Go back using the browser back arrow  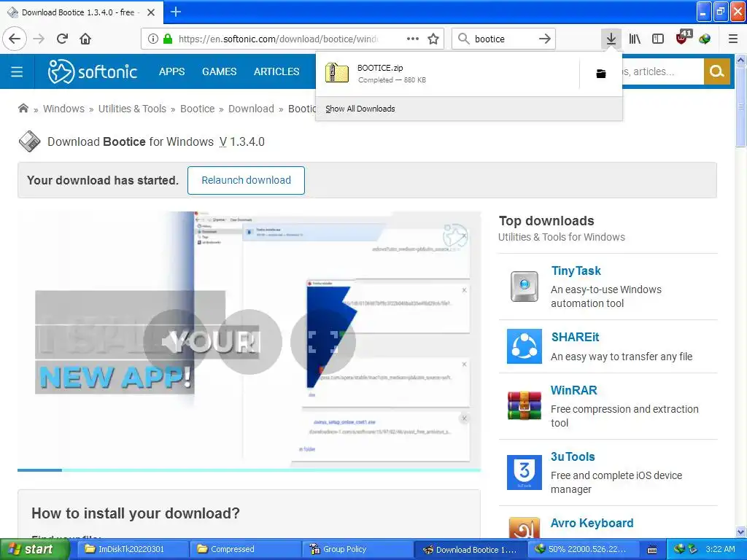[15, 39]
